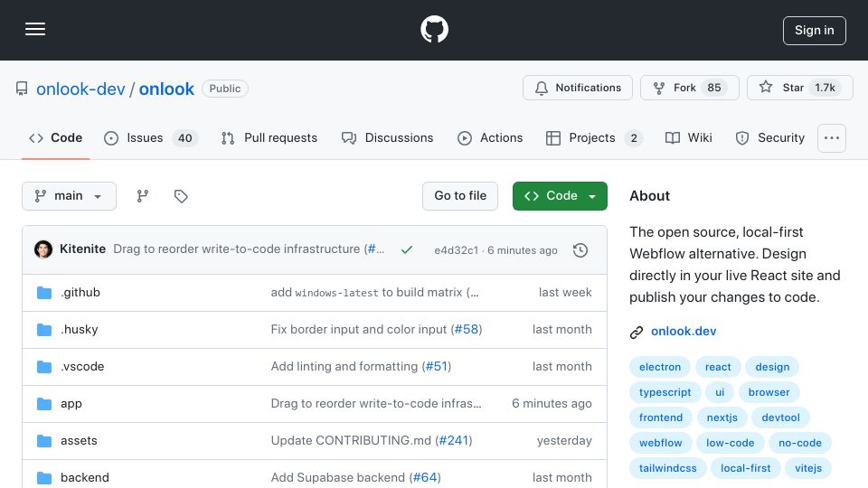Open the hamburger navigation menu

coord(35,29)
